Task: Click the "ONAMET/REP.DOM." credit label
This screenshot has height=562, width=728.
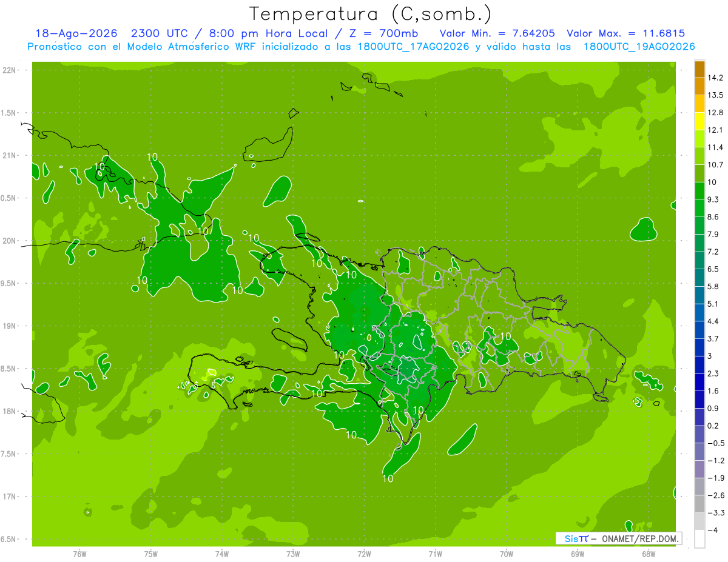Action: pos(641,538)
